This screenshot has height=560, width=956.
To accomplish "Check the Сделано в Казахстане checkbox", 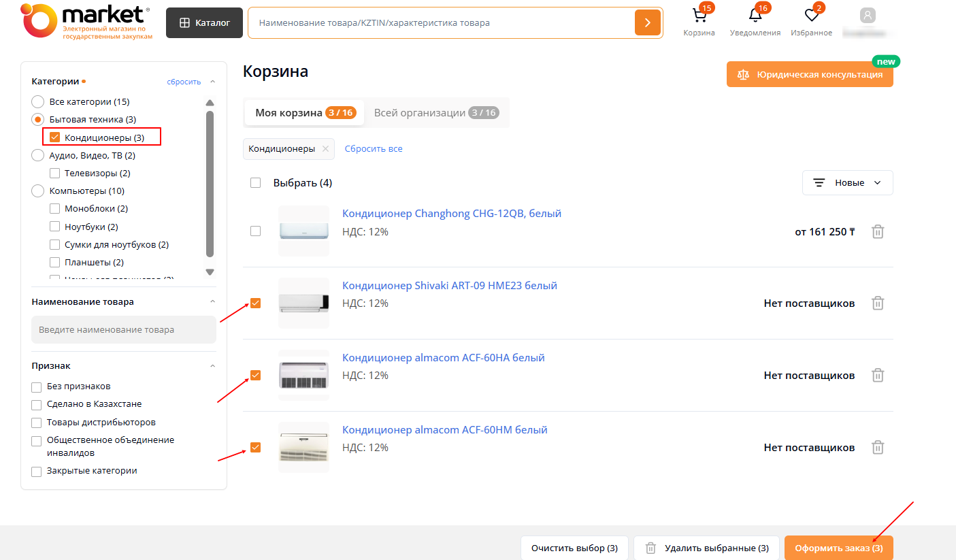I will tap(37, 405).
